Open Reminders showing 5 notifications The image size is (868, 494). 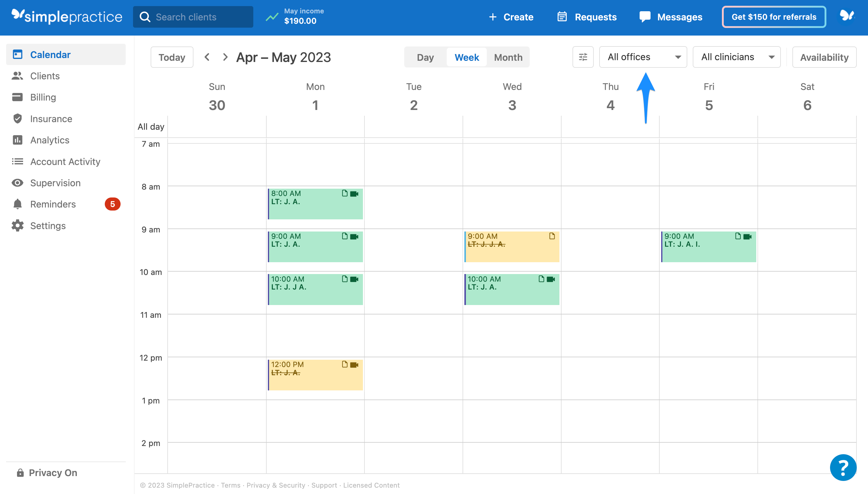pyautogui.click(x=53, y=204)
